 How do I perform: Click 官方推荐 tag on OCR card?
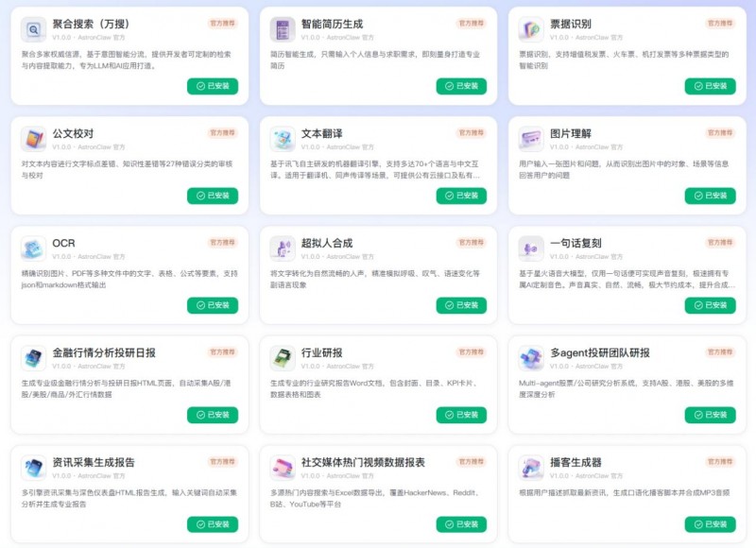(x=222, y=243)
